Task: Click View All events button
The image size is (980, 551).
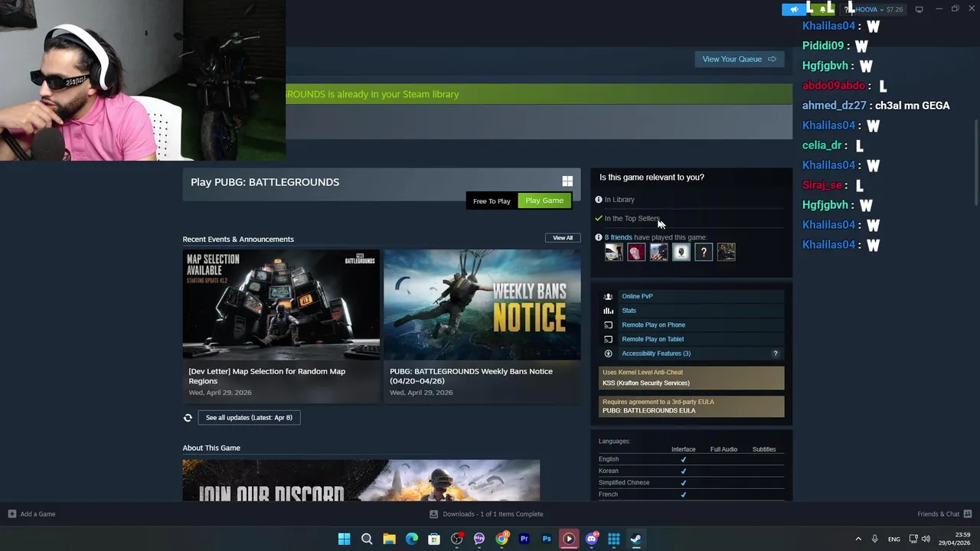Action: click(563, 238)
